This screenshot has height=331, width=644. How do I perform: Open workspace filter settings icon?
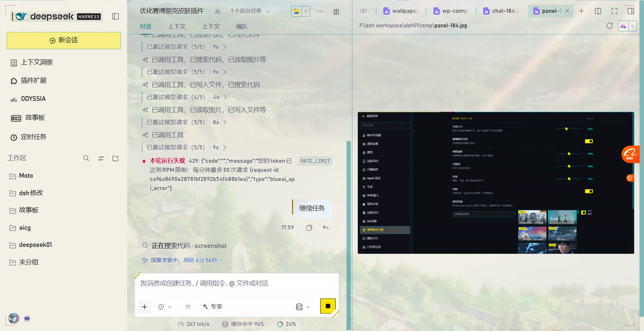101,159
